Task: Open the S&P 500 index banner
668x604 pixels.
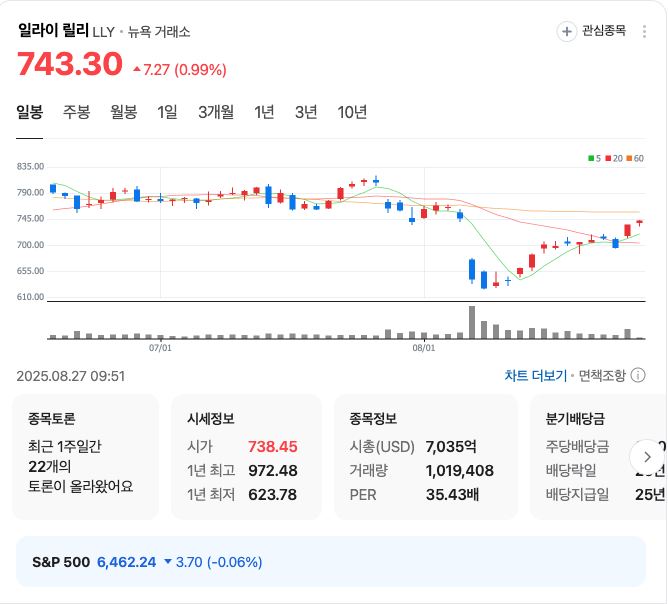Action: coord(331,561)
